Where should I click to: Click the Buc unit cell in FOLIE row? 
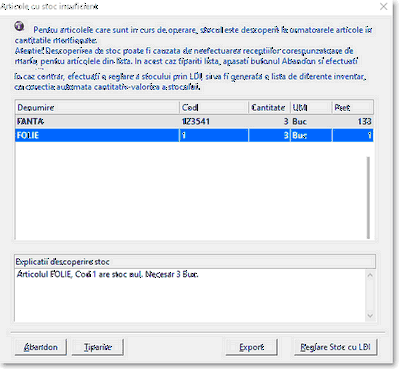tap(311, 135)
